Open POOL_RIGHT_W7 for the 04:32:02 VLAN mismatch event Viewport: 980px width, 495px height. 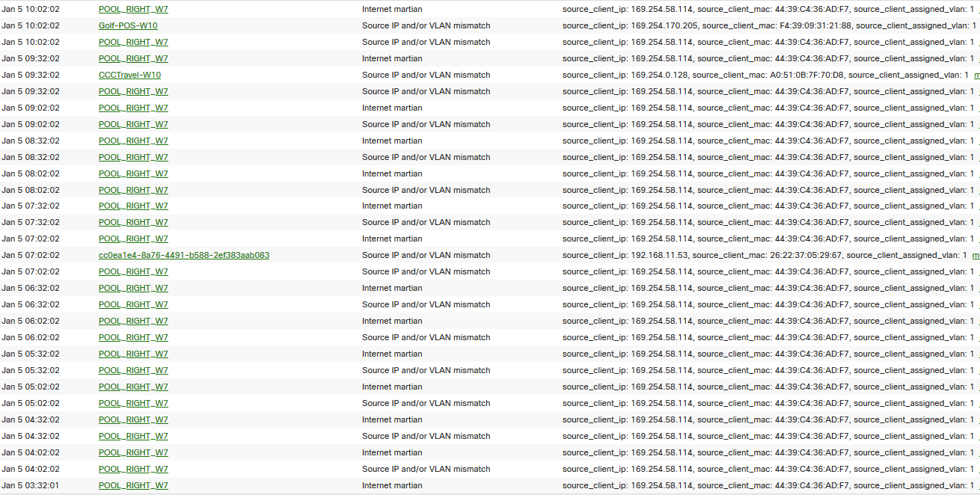[133, 436]
